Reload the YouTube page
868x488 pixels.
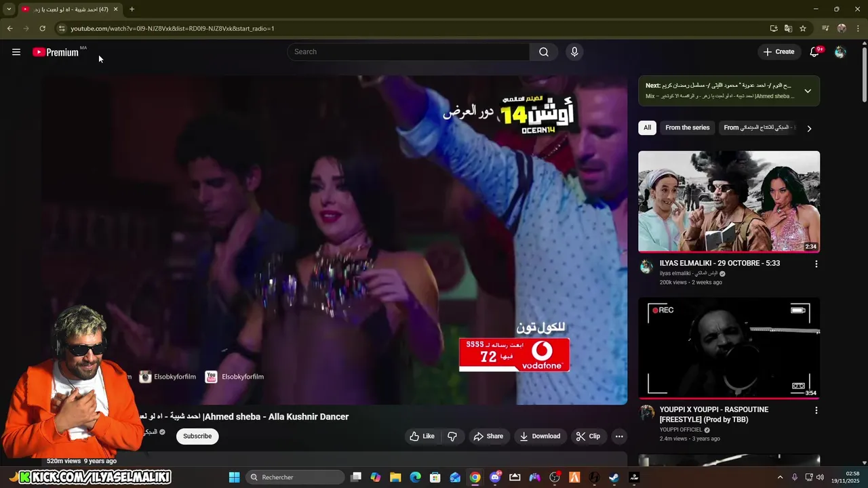(42, 28)
